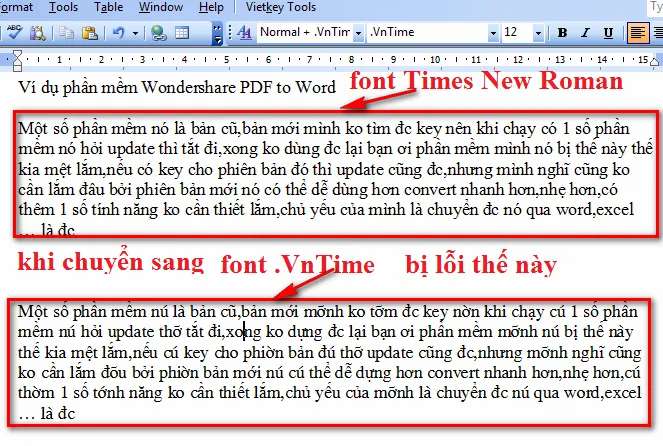Viewport: 663px width, 446px height.
Task: Click the word 'convert' in the .VnTime paragraph
Action: coord(453,373)
